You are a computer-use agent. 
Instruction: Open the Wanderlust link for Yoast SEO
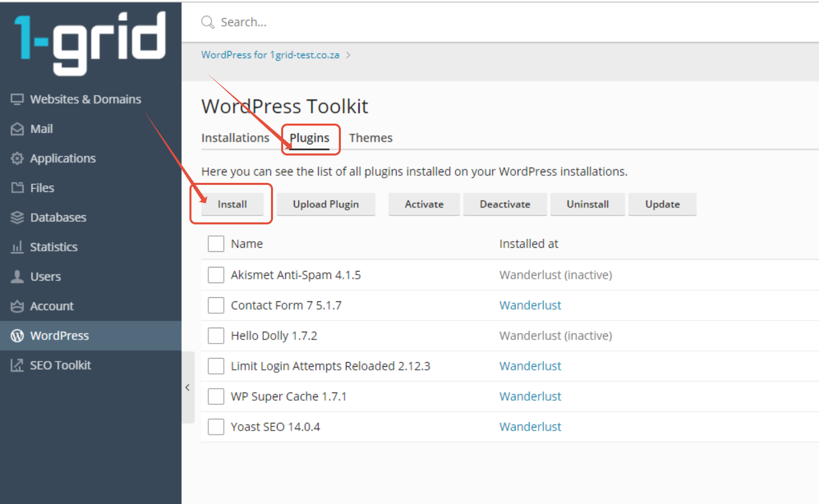click(530, 427)
